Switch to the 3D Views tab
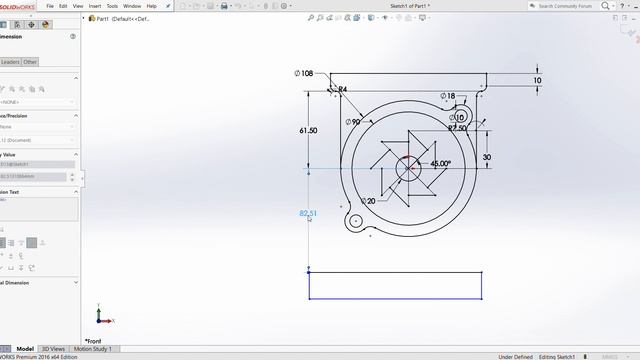640x360 pixels. (53, 349)
